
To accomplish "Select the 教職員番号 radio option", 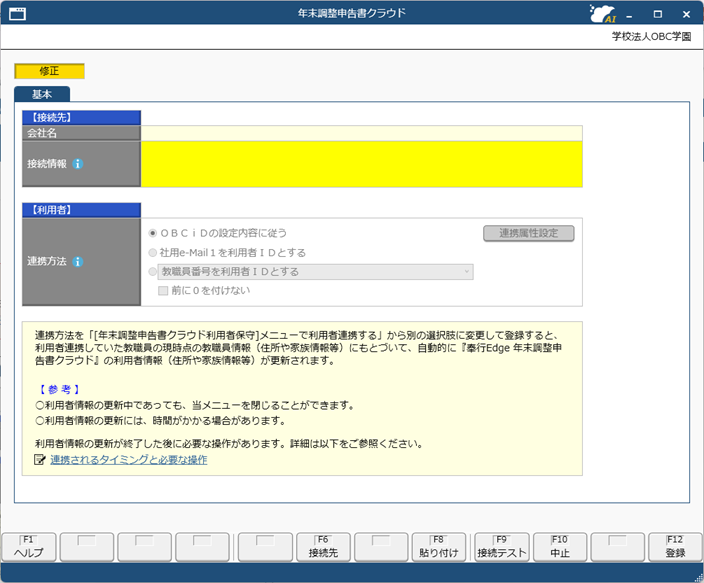I will click(153, 272).
